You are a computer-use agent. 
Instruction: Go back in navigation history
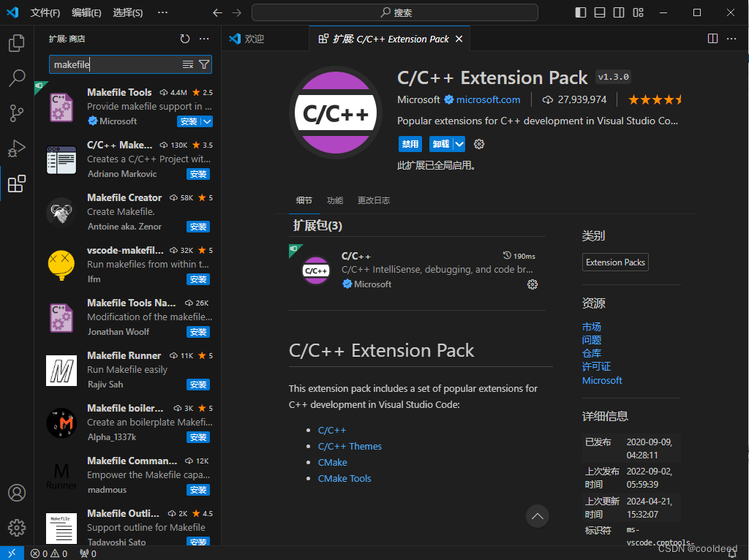click(217, 13)
